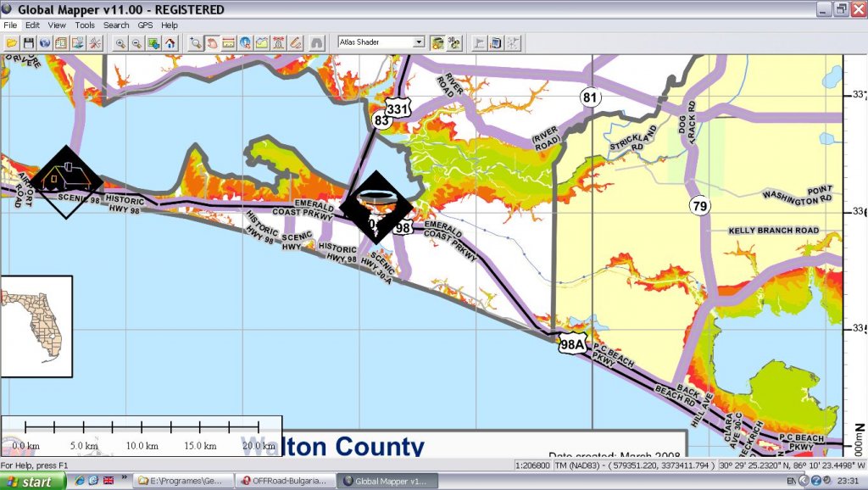Click the KELLY BRANCH ROAD label

coord(773,231)
